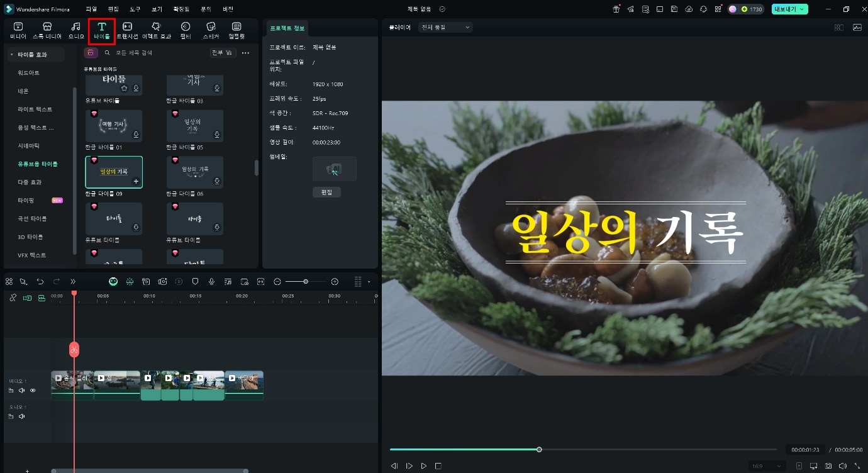Click the undo arrow in timeline toolbar
Image resolution: width=868 pixels, height=473 pixels.
(40, 282)
